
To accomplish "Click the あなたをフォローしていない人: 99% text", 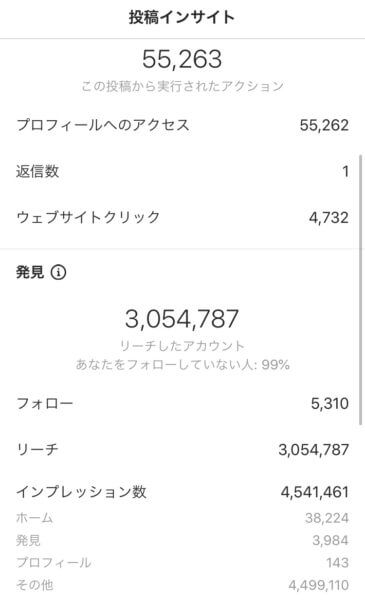I will 182,364.
